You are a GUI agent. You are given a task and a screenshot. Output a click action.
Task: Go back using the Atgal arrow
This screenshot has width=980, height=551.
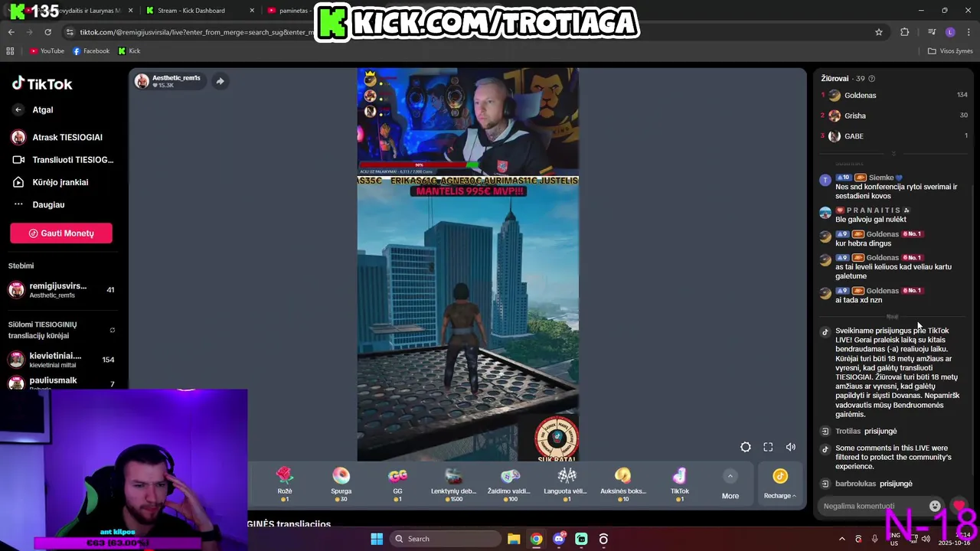point(18,109)
